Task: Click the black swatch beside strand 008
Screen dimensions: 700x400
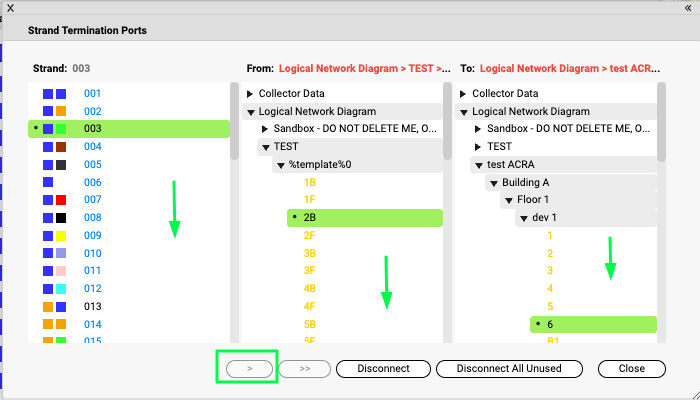Action: [x=61, y=218]
